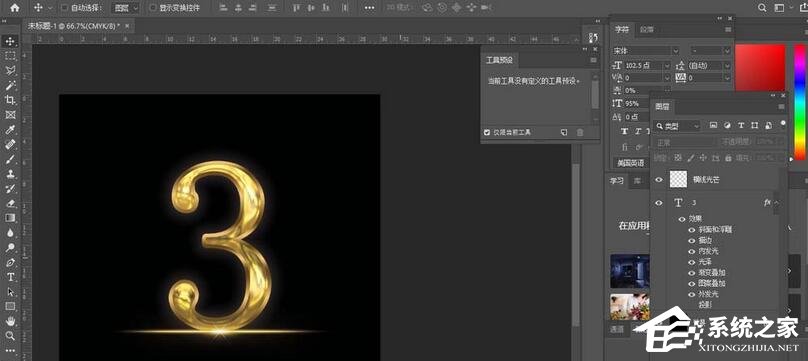Create new tool preset icon
808x361 pixels.
tap(564, 132)
